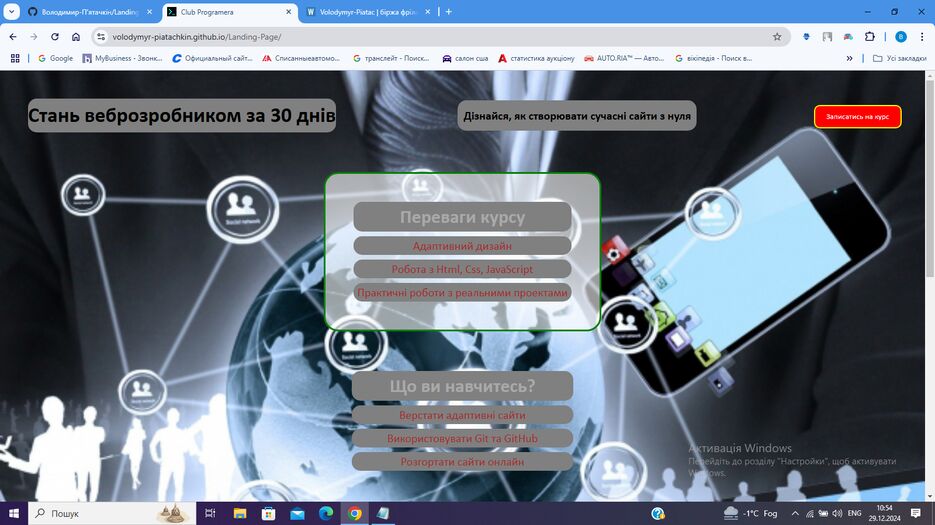Select the Адаптивний дизайн item
Viewport: 935px width, 525px height.
pyautogui.click(x=462, y=246)
